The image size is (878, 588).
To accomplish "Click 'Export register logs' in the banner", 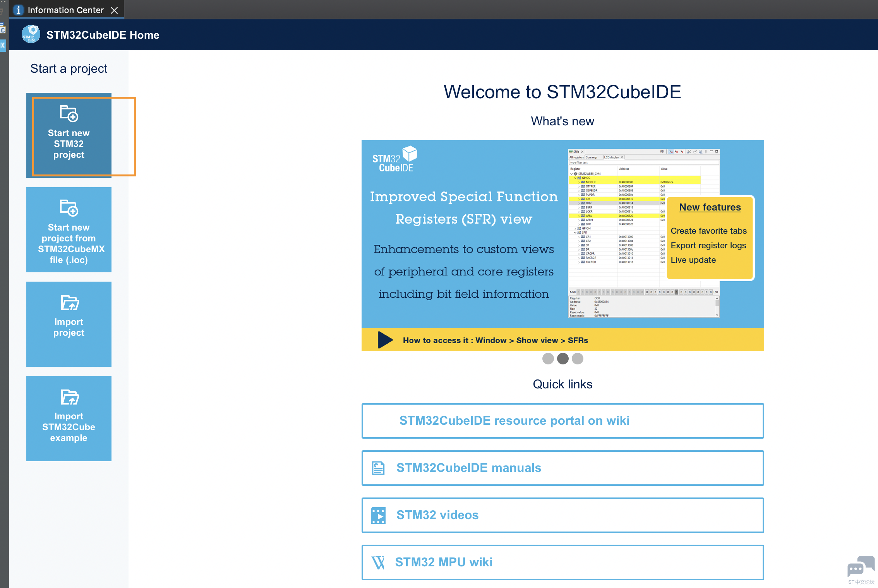I will pos(708,246).
